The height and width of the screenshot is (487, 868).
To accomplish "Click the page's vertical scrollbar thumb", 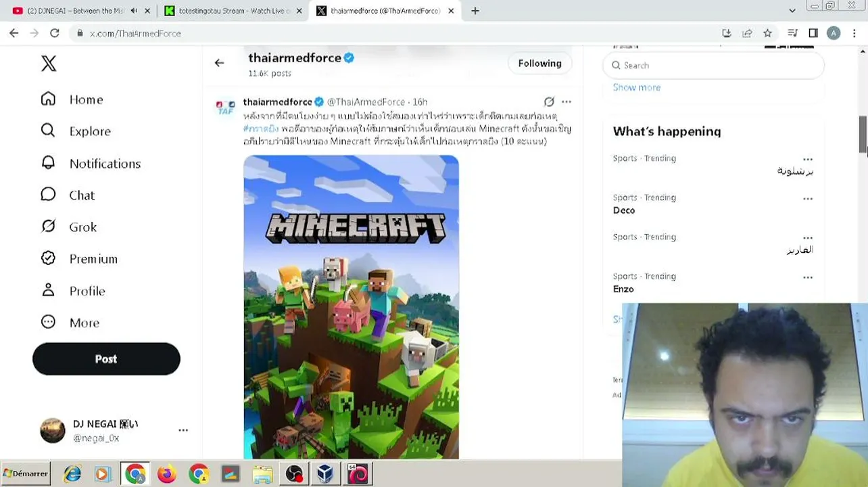I will point(863,135).
